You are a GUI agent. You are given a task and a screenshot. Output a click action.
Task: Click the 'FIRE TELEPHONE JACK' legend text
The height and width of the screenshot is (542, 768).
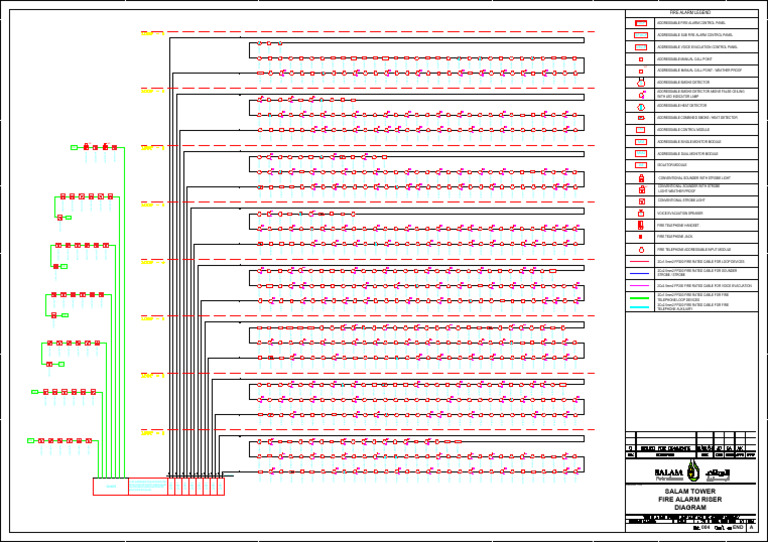[675, 237]
